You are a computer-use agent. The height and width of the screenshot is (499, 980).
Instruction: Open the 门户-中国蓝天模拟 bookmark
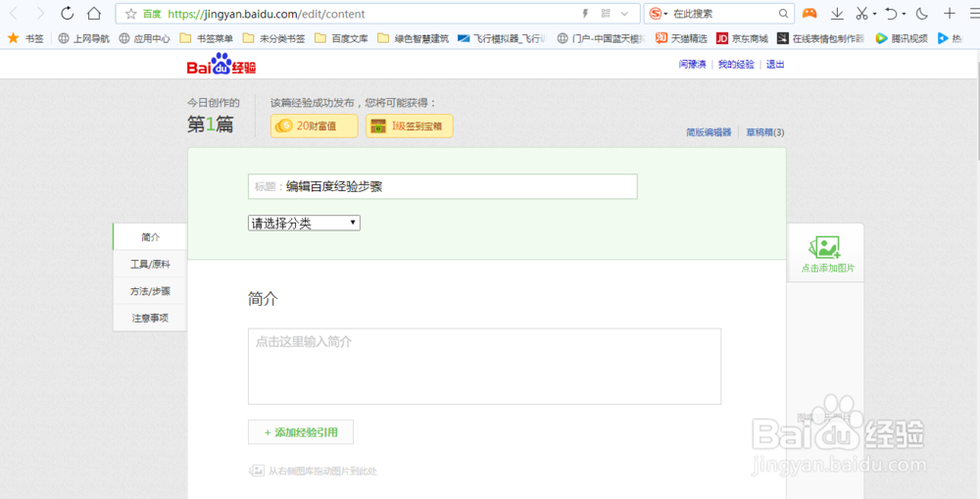[601, 38]
